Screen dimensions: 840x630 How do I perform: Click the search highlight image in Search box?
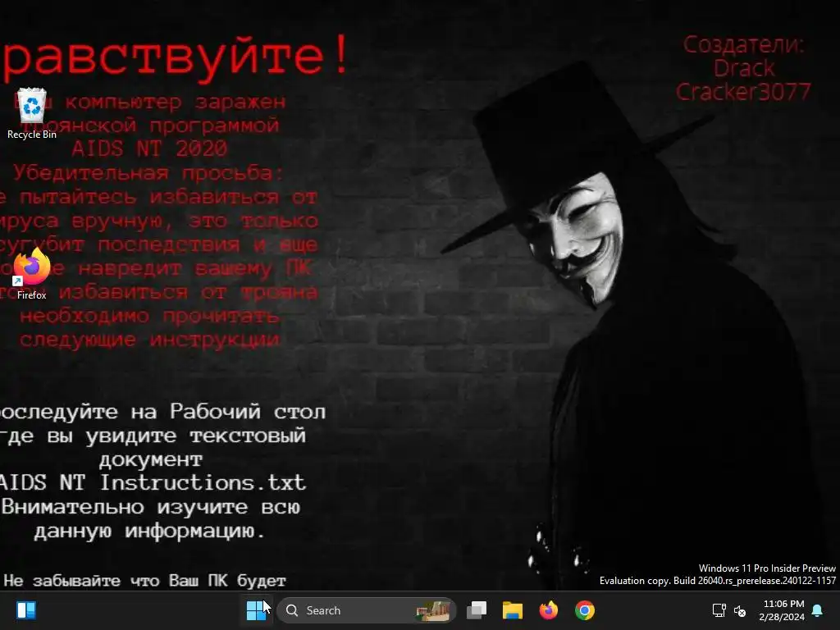click(x=434, y=610)
